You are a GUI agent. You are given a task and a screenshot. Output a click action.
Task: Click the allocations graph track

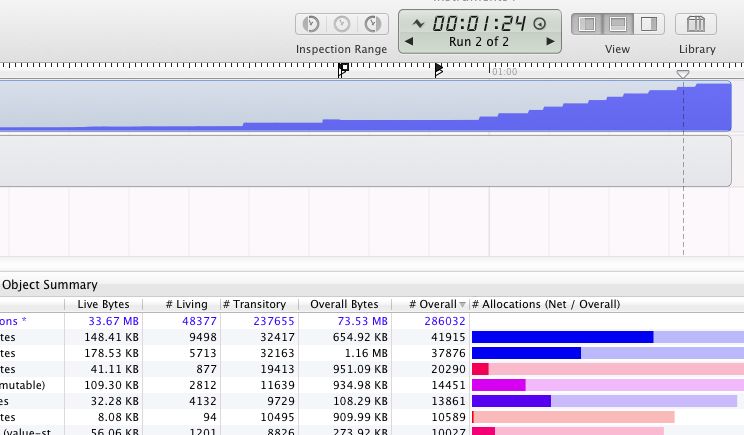pyautogui.click(x=365, y=106)
